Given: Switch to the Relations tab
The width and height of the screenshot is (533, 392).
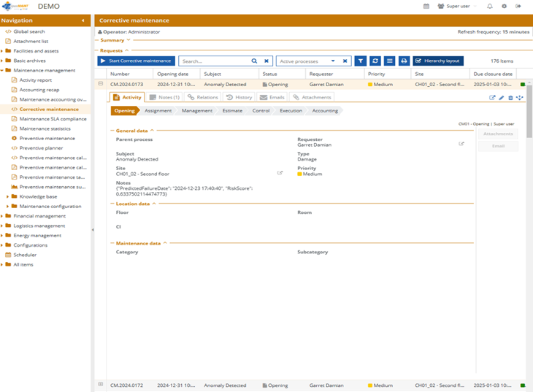Looking at the screenshot, I should 202,97.
